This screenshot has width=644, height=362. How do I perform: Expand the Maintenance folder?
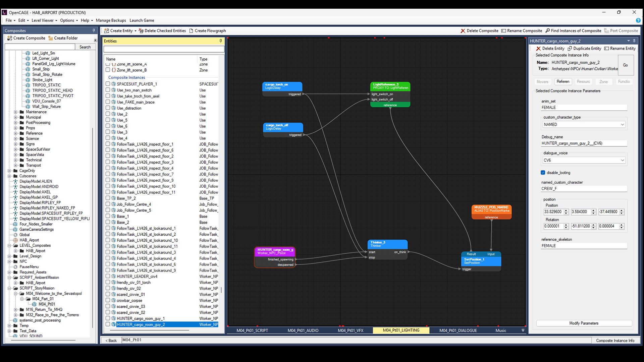point(15,112)
